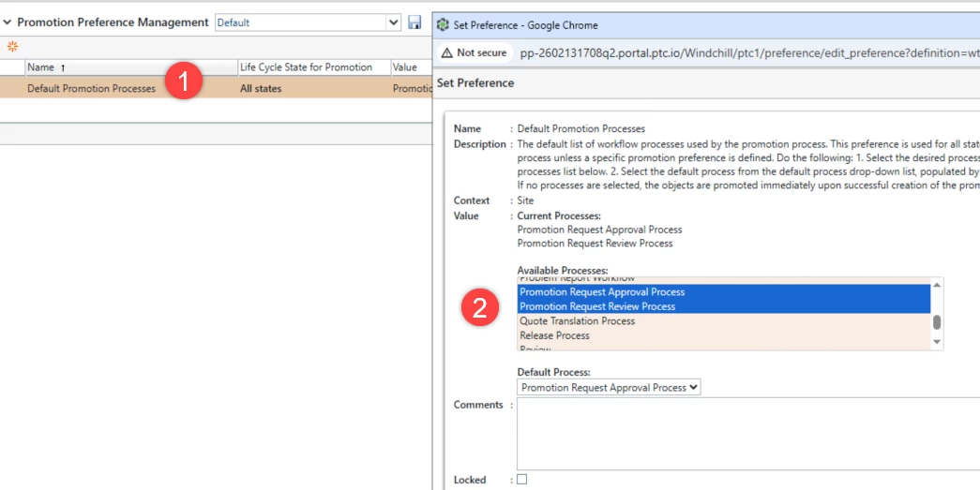Click the save view floppy disk icon
This screenshot has height=490, width=980.
pyautogui.click(x=415, y=22)
